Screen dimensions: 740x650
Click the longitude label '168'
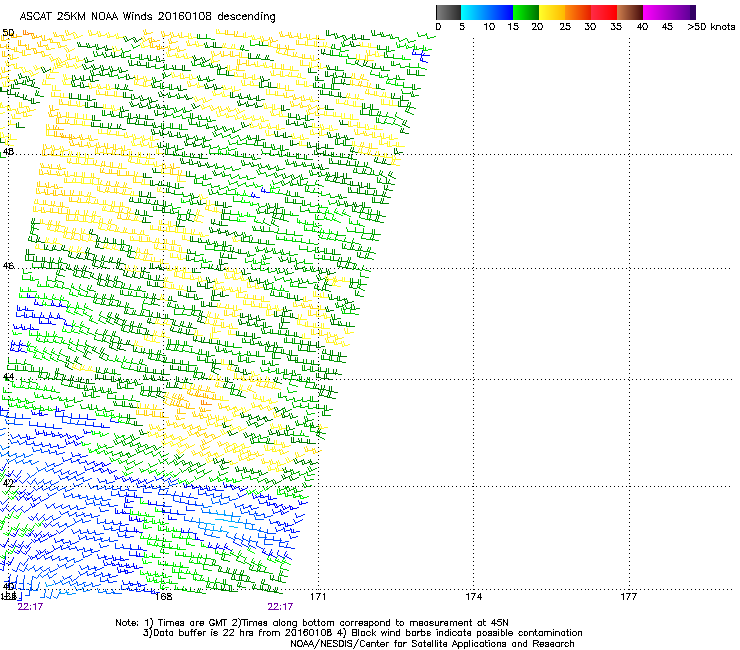point(163,597)
